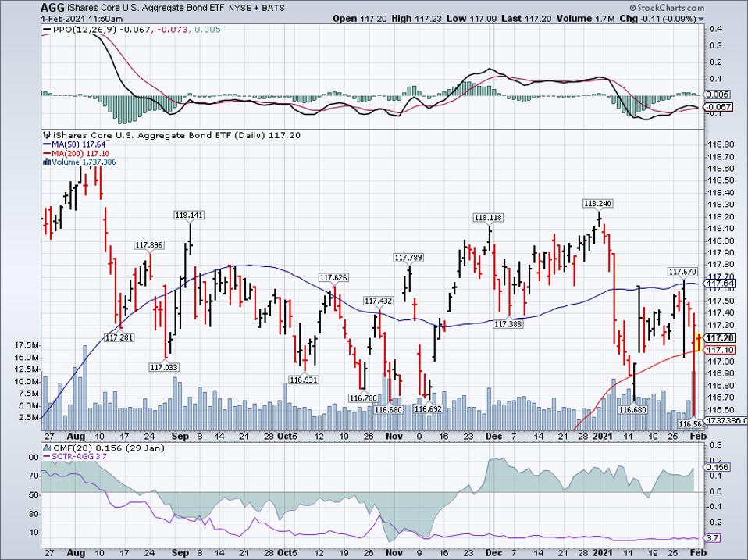
Task: Click the date stamp 1-Feb-2021 11:50am
Action: (81, 19)
